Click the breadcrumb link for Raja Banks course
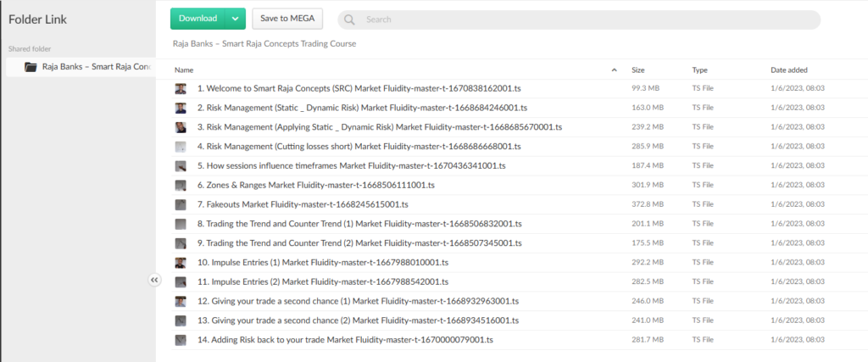Image resolution: width=868 pixels, height=362 pixels. 264,43
